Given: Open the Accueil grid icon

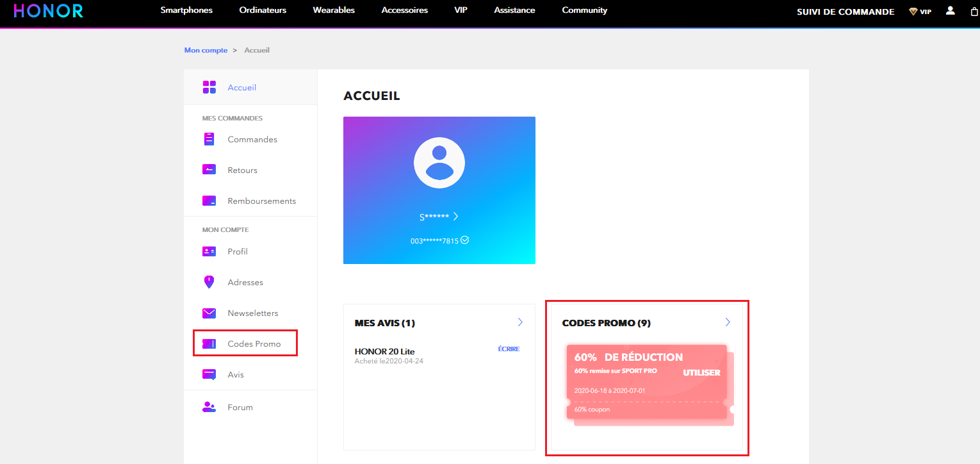Looking at the screenshot, I should [x=208, y=87].
